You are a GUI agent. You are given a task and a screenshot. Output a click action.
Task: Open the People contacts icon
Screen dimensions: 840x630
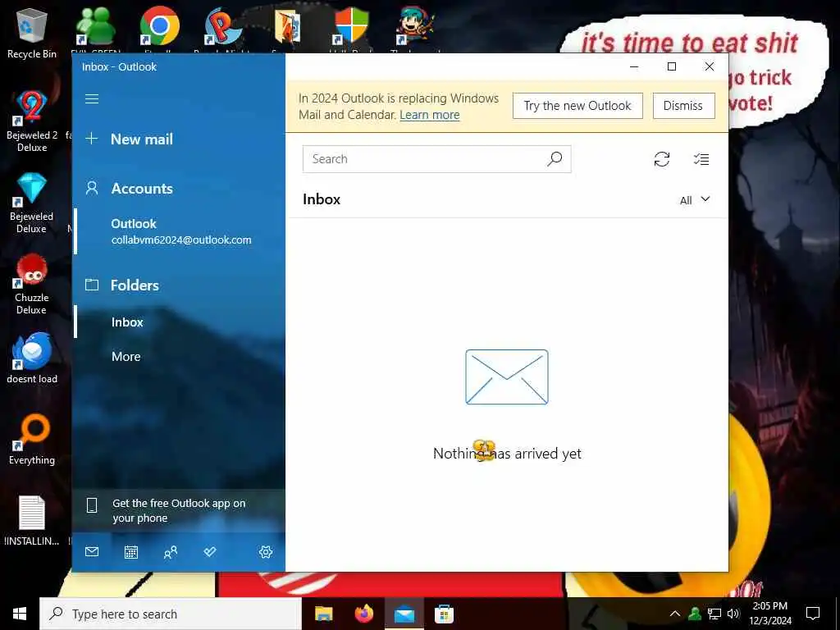[x=171, y=552]
